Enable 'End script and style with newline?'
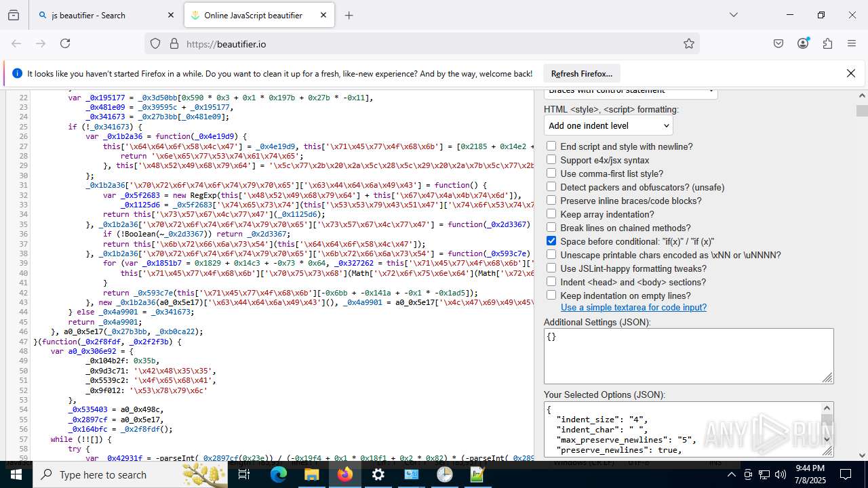The width and height of the screenshot is (868, 488). 551,146
